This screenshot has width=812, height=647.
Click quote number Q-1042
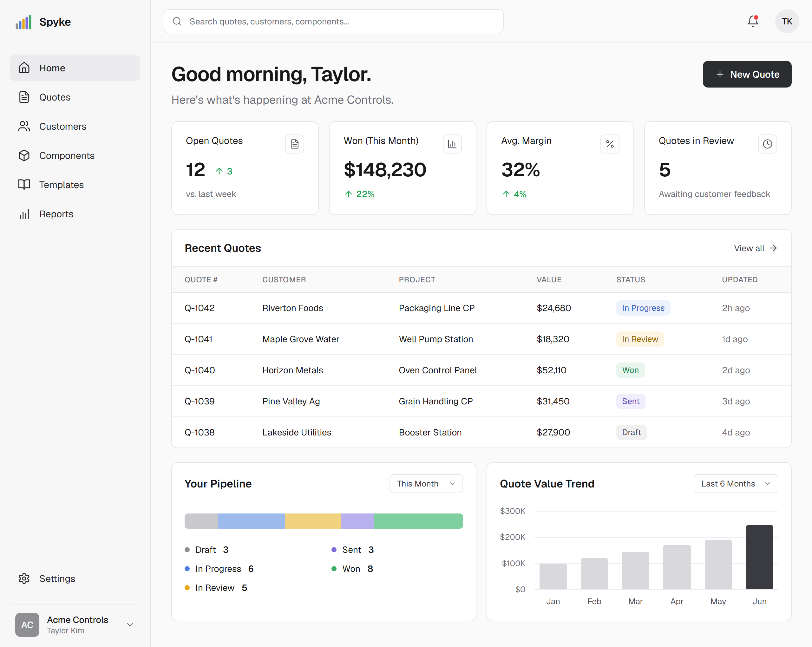199,308
